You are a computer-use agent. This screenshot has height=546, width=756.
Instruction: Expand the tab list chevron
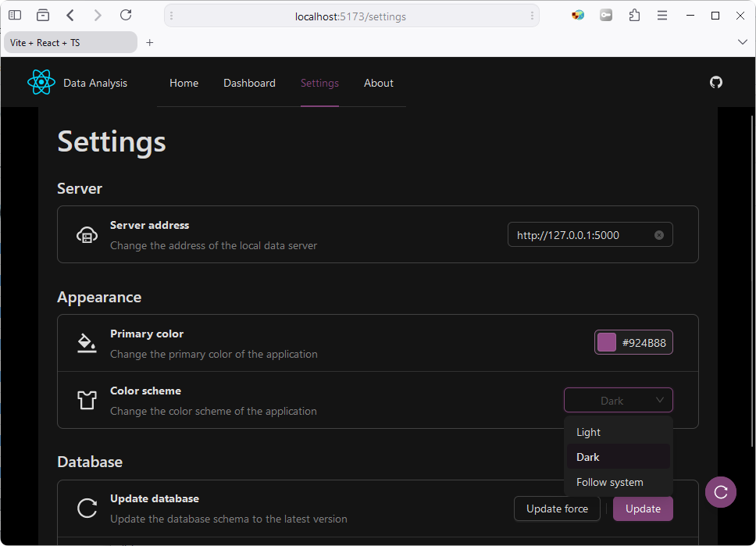pos(743,42)
